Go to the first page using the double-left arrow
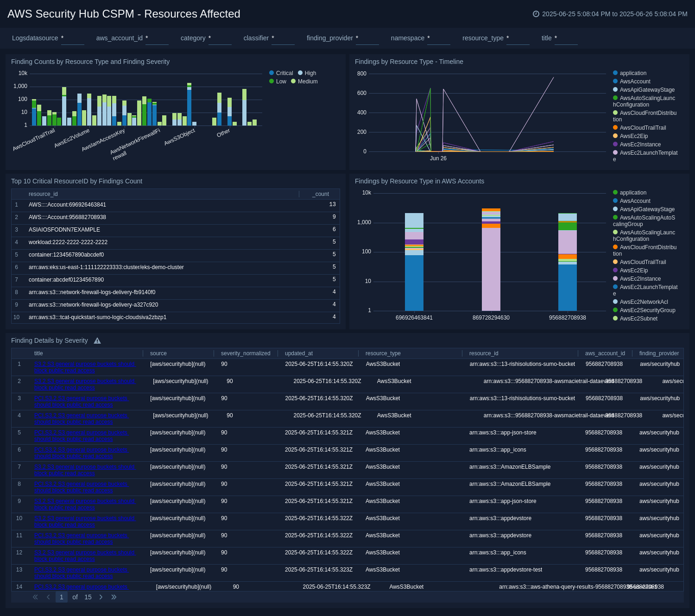Image resolution: width=695 pixels, height=616 pixels. click(x=35, y=597)
